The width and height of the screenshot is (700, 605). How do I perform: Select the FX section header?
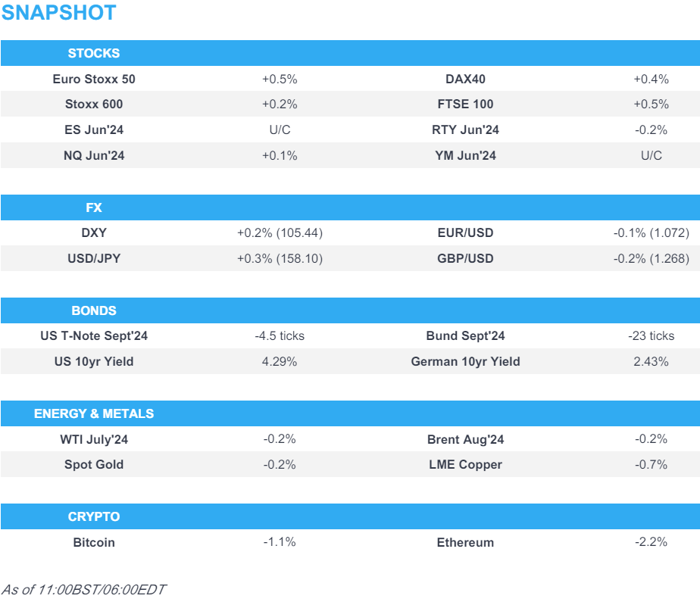[94, 207]
